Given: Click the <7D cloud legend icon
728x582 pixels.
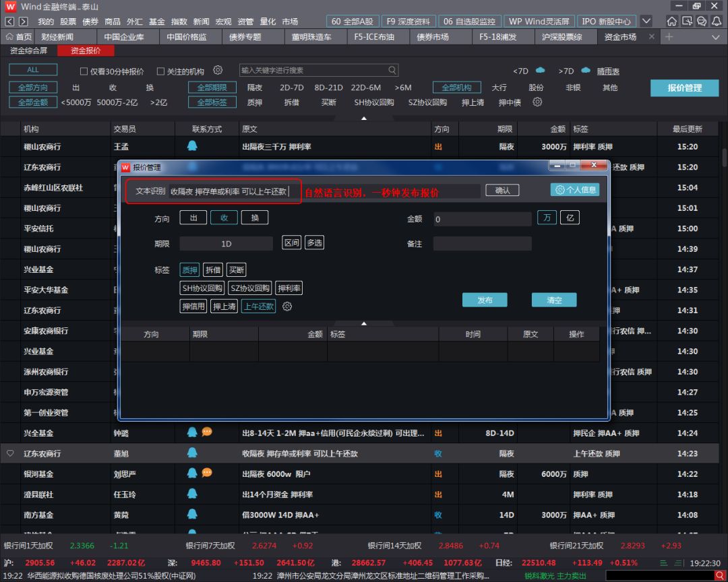Looking at the screenshot, I should click(x=540, y=71).
